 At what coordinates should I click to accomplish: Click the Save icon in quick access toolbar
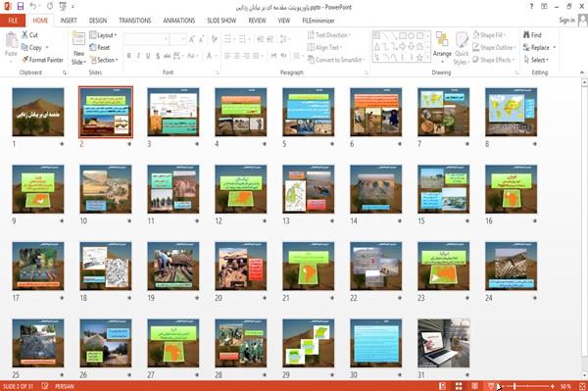pos(20,7)
